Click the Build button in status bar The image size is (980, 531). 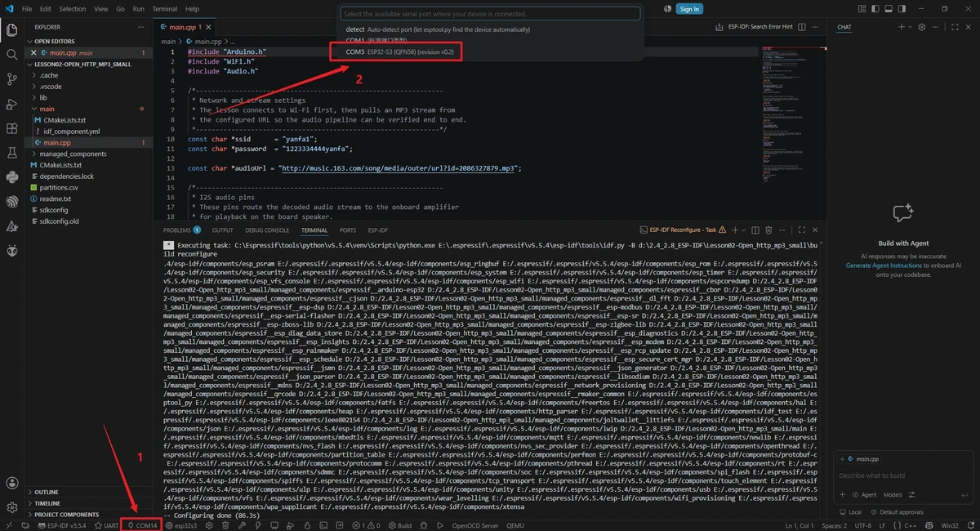[399, 525]
